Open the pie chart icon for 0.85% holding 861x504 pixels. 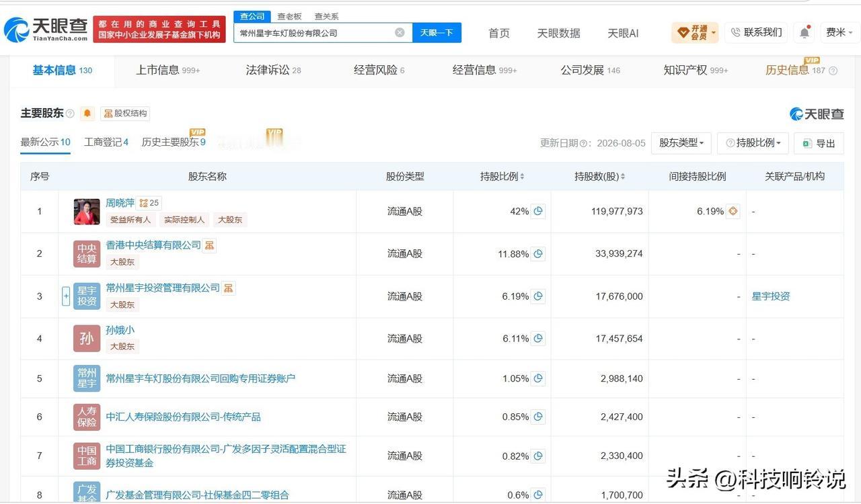538,417
